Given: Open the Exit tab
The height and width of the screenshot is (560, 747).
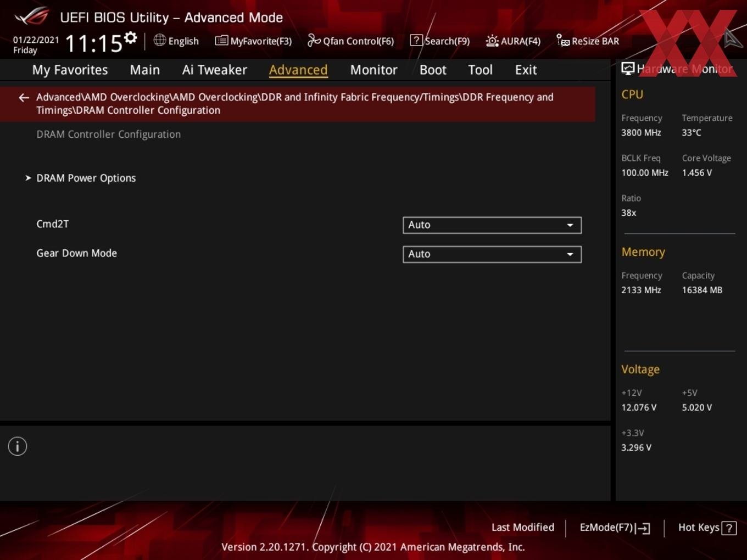Looking at the screenshot, I should 526,70.
